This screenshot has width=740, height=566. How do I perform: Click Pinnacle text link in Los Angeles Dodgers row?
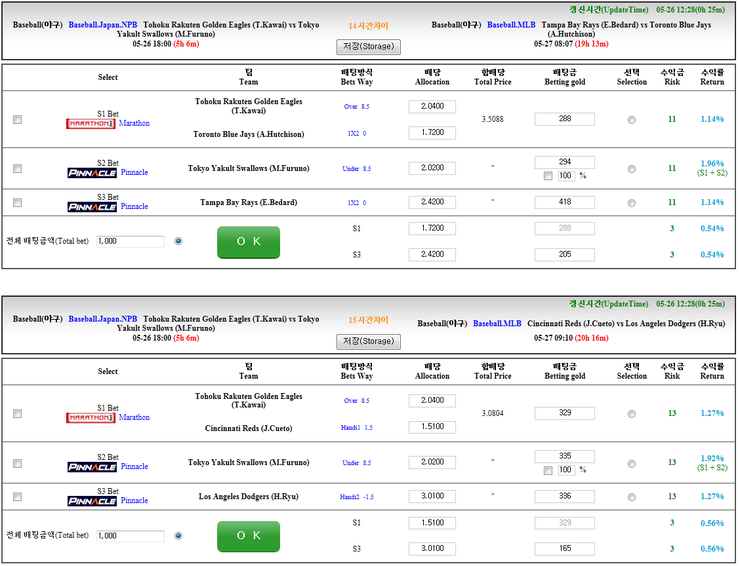tap(135, 500)
